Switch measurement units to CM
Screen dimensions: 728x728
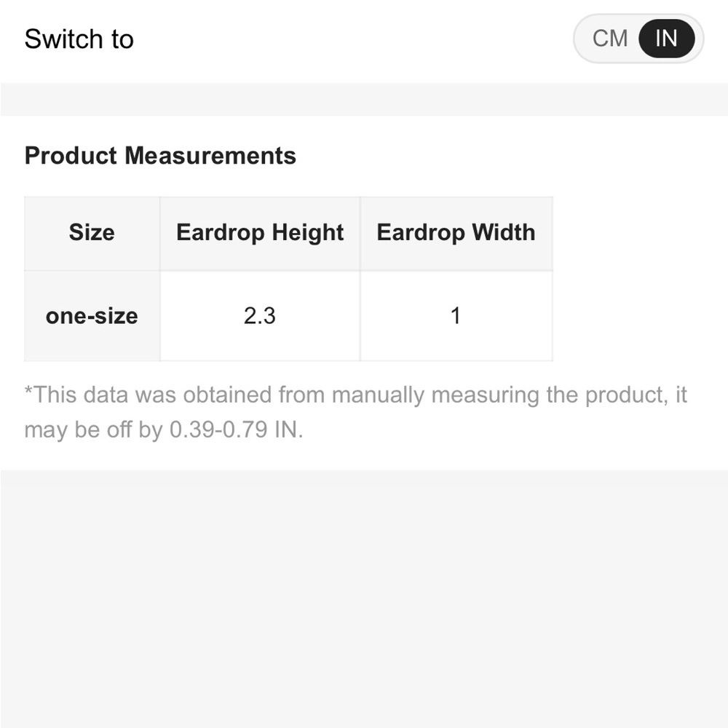609,39
